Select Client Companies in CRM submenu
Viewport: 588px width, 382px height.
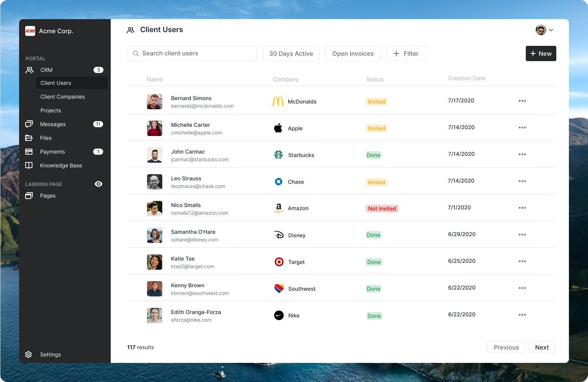[x=63, y=97]
